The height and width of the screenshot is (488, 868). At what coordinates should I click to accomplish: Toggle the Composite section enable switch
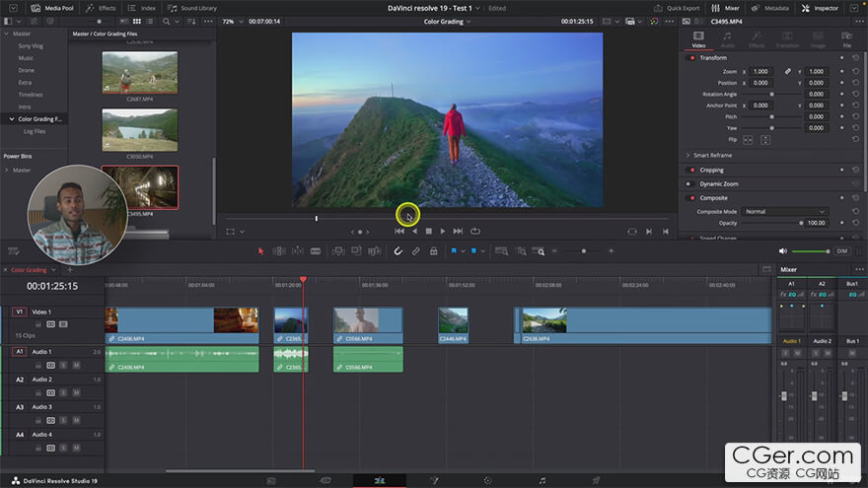click(x=690, y=198)
